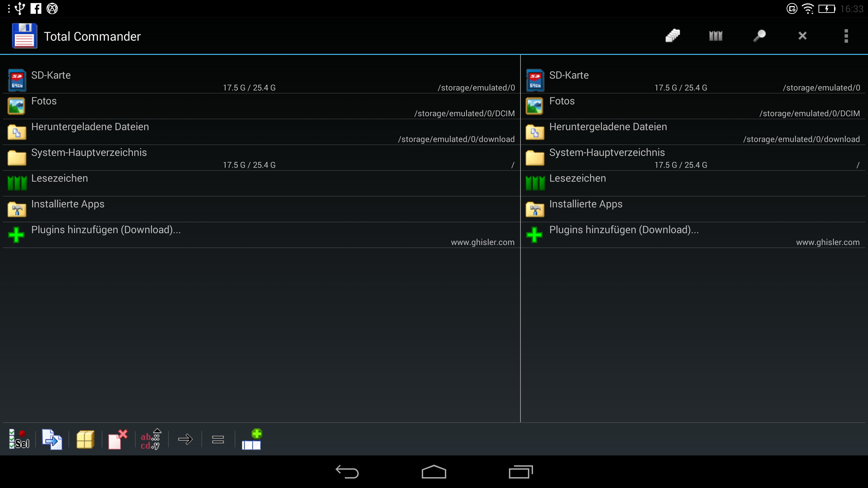868x488 pixels.
Task: Open Fotos folder in the right panel
Action: coord(693,106)
